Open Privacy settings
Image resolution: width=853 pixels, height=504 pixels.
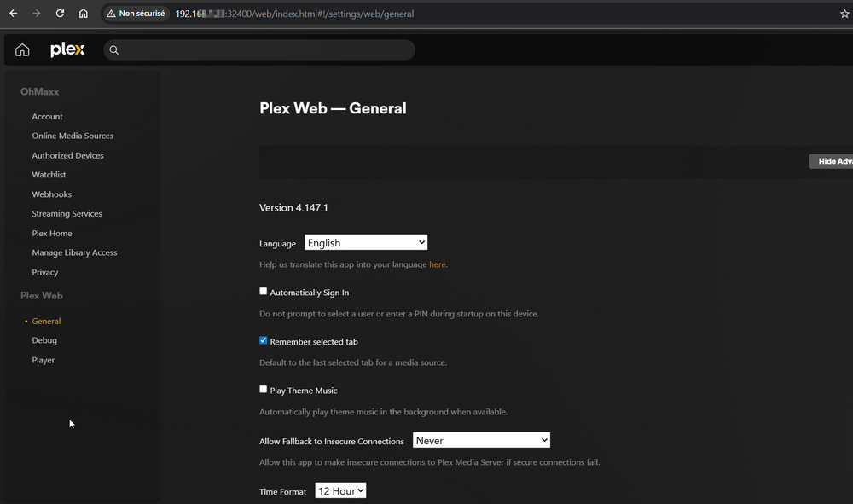(44, 272)
